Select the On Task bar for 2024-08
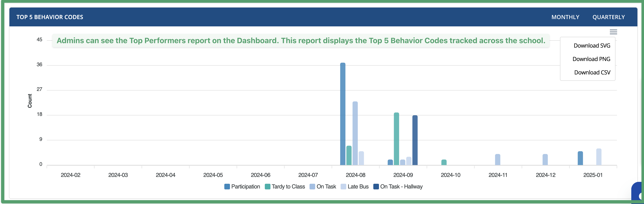Viewport: 644px width, 204px height. pyautogui.click(x=355, y=133)
